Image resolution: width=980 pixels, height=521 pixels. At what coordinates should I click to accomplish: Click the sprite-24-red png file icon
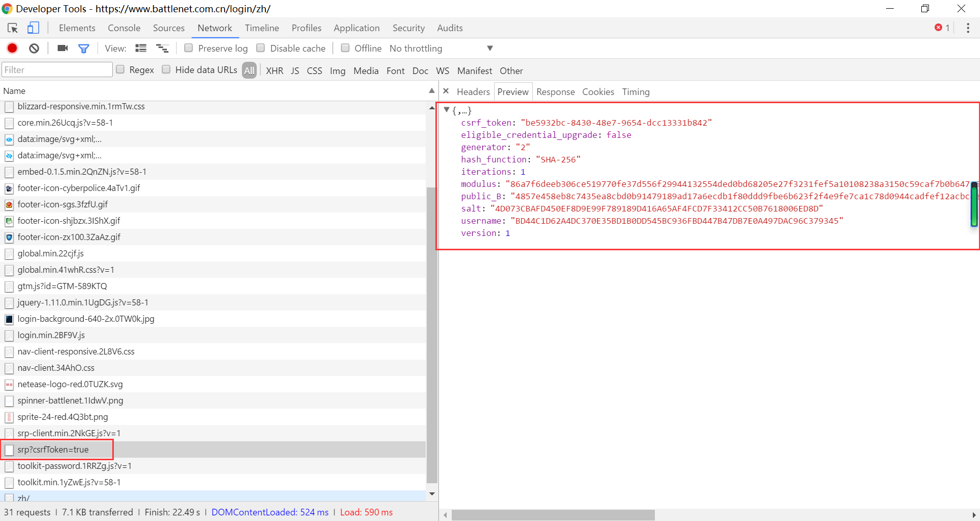(x=9, y=417)
